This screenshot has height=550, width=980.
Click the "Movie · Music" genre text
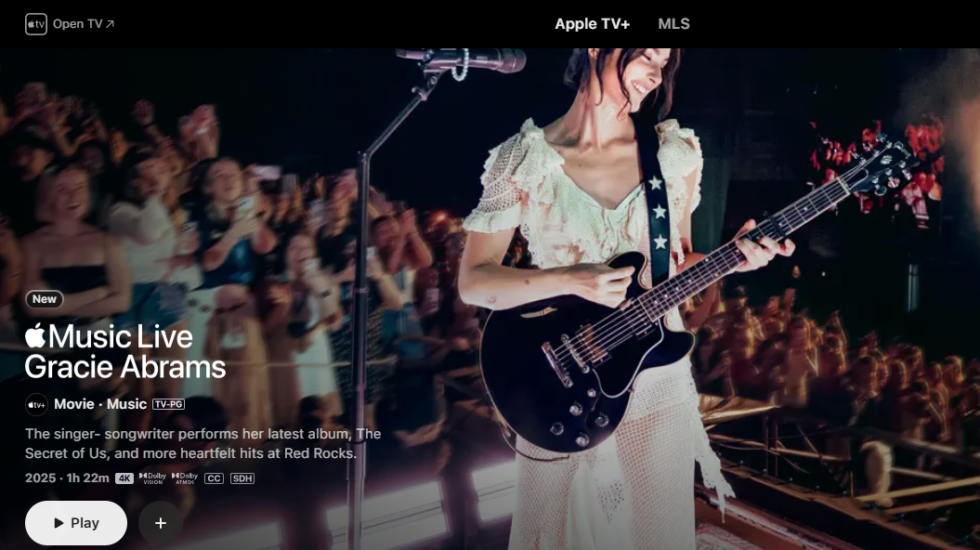click(x=100, y=404)
